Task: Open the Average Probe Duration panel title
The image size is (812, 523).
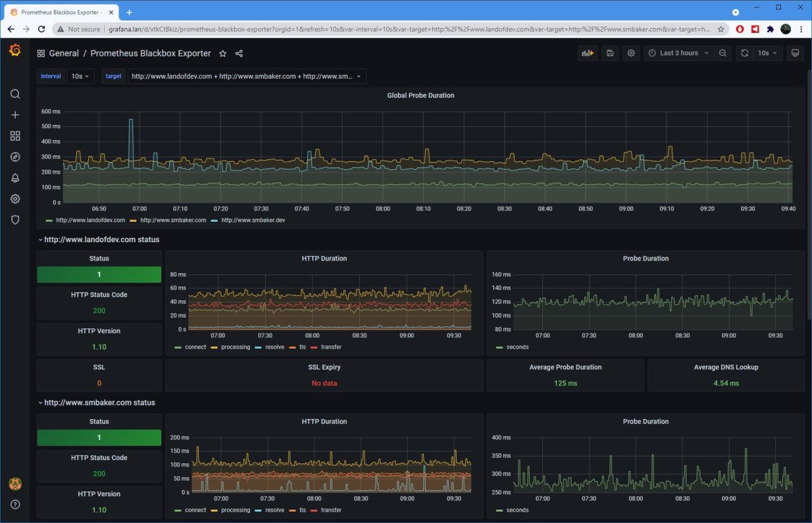Action: (565, 367)
